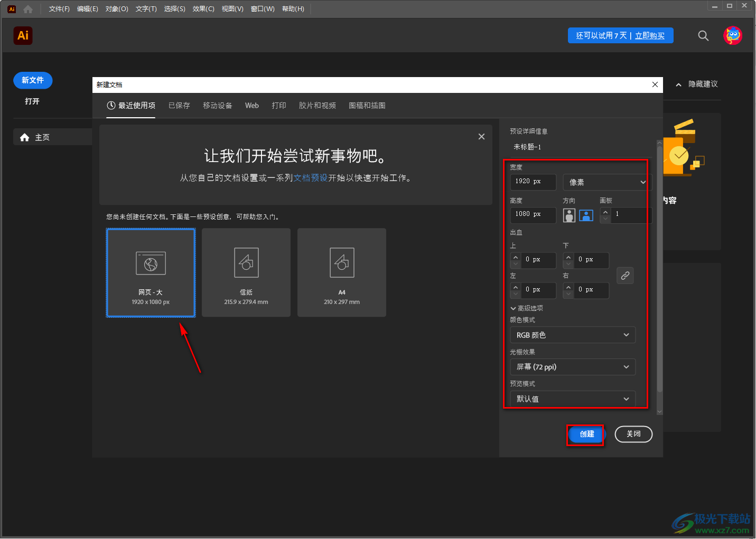Open the 像素 units dropdown
The width and height of the screenshot is (756, 539).
click(x=608, y=182)
